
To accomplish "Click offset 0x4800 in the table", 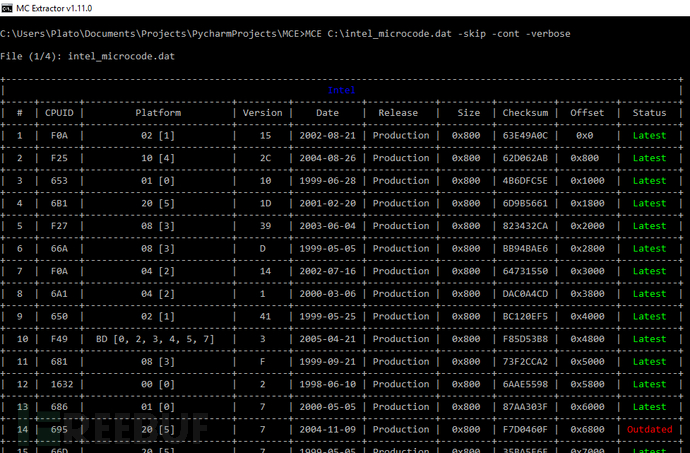I will 587,339.
